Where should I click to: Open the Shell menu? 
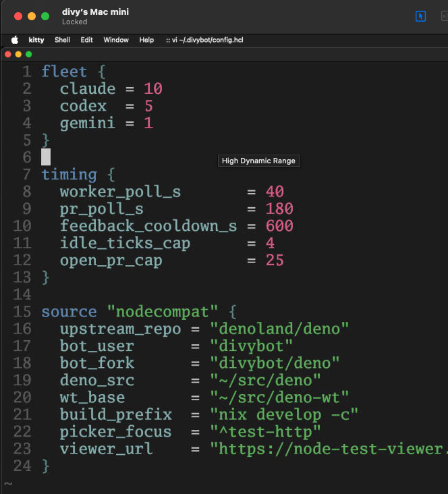tap(62, 40)
